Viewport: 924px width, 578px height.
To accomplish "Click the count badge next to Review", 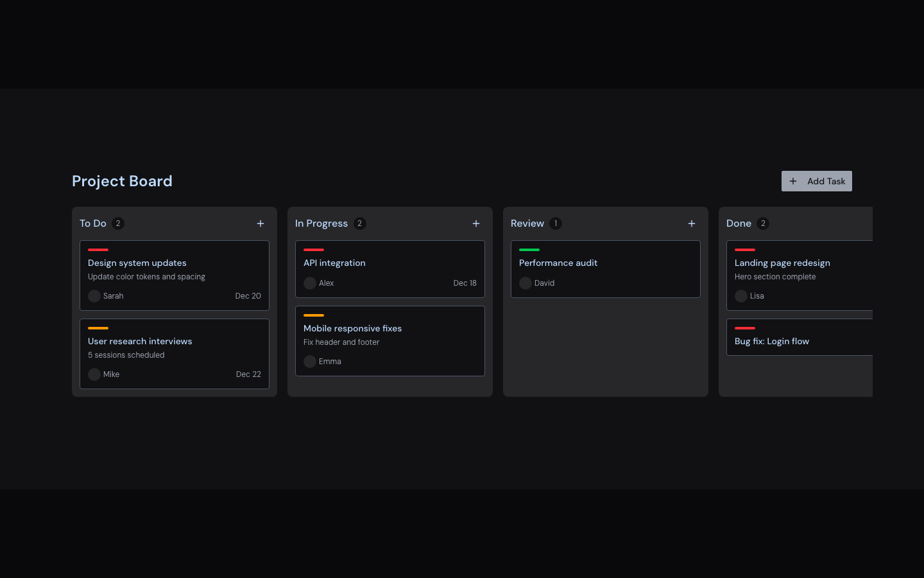I will (x=556, y=223).
